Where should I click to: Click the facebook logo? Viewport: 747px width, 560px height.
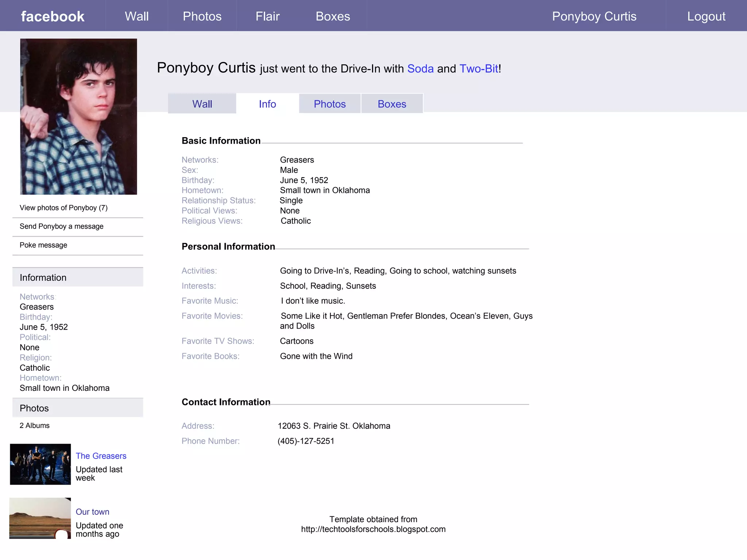53,16
